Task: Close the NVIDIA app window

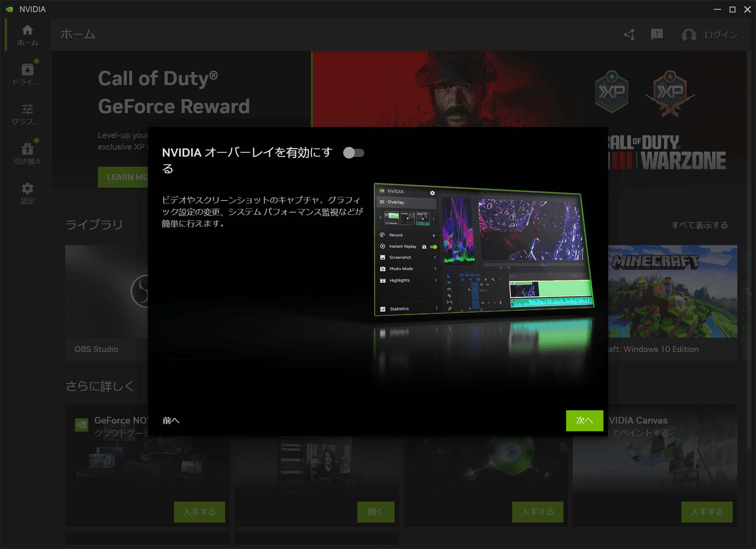Action: (747, 9)
